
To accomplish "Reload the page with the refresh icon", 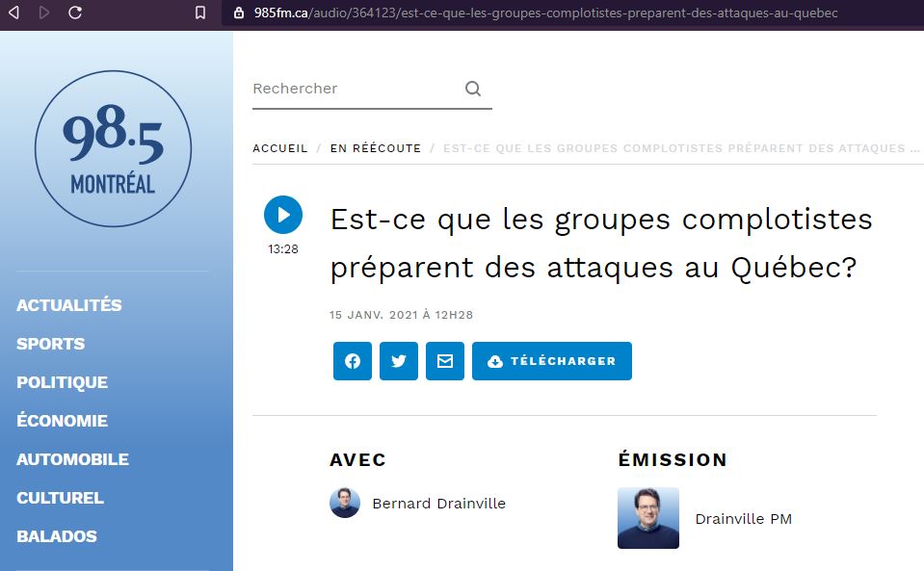I will [75, 13].
